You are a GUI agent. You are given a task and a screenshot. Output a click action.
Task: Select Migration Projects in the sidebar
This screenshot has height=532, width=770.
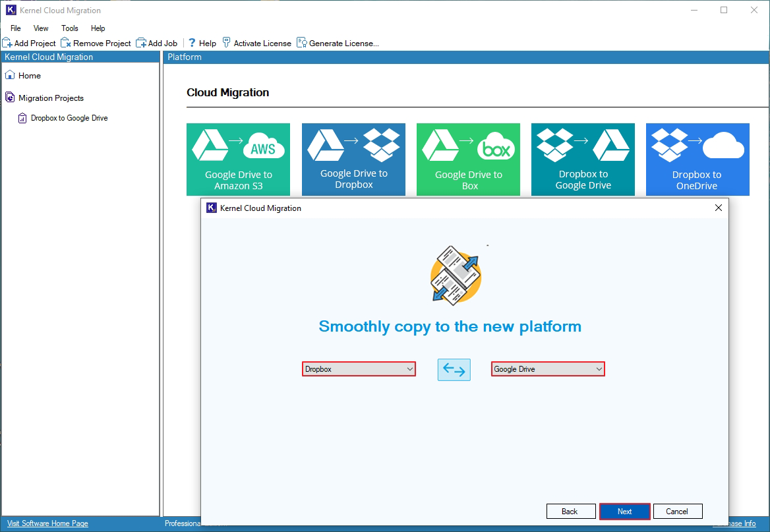(x=51, y=98)
